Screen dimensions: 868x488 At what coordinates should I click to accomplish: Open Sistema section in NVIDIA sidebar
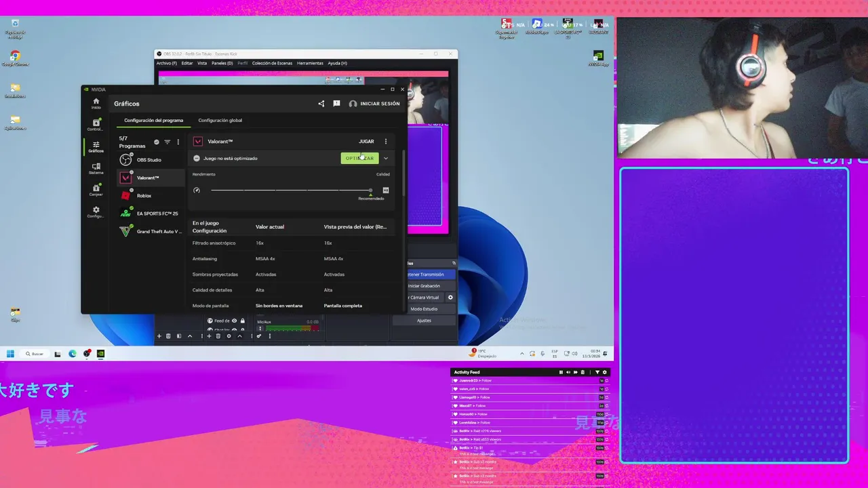(96, 168)
